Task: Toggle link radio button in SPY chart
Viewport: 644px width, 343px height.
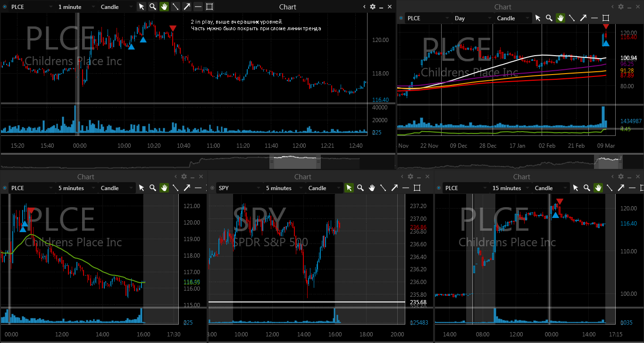Action: pos(212,188)
